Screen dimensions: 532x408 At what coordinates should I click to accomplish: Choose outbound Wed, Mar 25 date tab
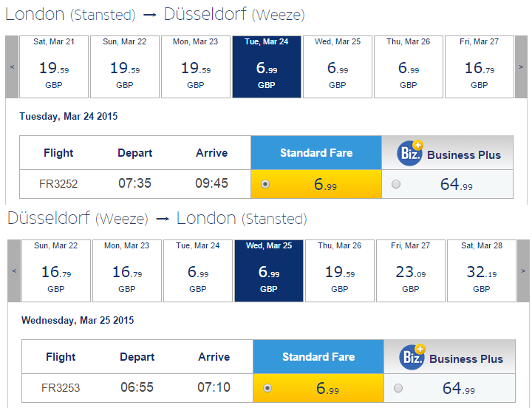(338, 67)
